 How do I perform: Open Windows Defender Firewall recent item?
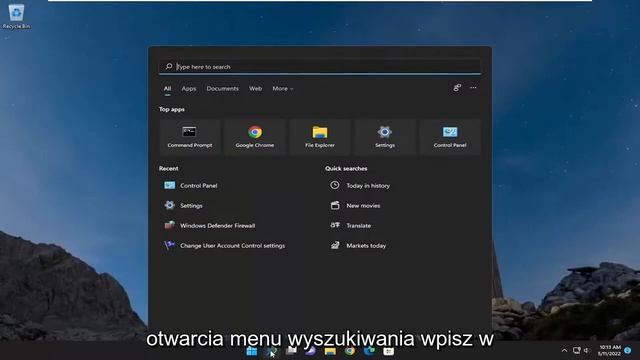tap(209, 225)
